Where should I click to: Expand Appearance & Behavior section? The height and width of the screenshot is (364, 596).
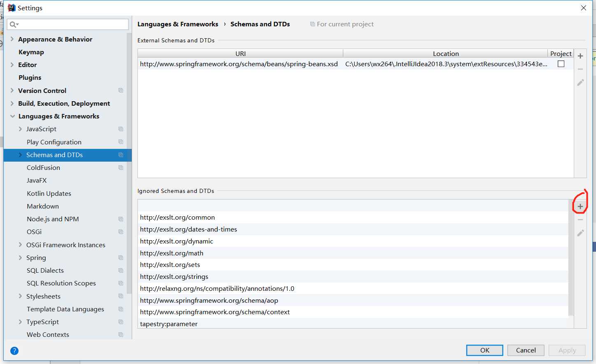[x=12, y=39]
